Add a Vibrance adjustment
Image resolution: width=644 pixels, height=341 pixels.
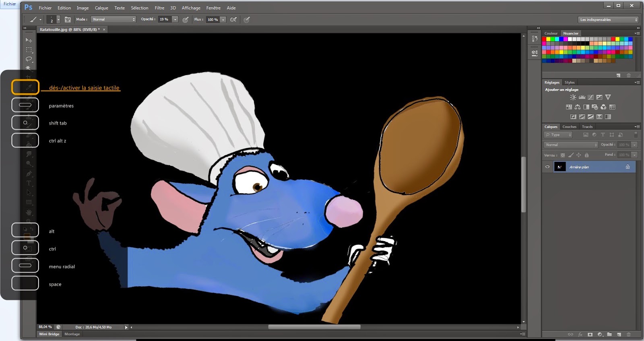(608, 97)
